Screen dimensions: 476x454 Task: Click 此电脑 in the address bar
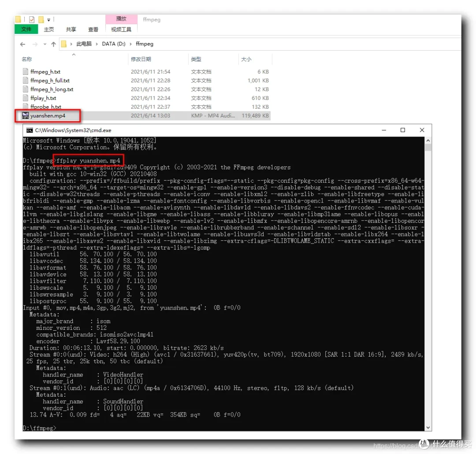[84, 44]
